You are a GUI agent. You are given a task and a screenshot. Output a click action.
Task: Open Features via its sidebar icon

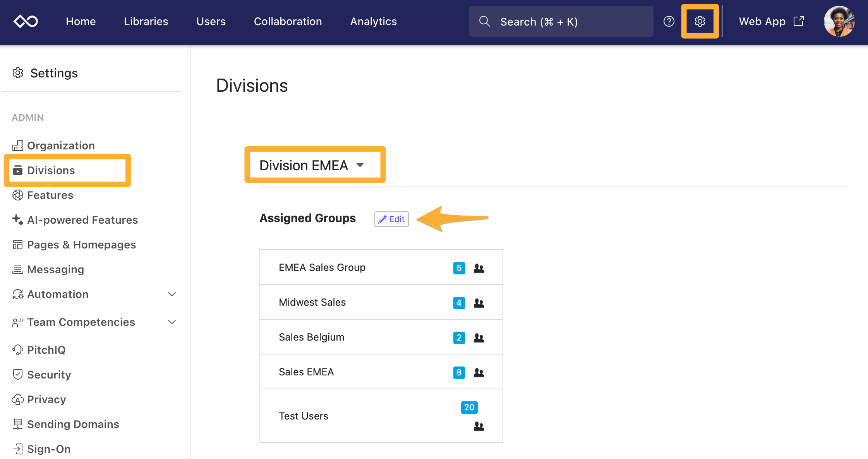(x=17, y=195)
